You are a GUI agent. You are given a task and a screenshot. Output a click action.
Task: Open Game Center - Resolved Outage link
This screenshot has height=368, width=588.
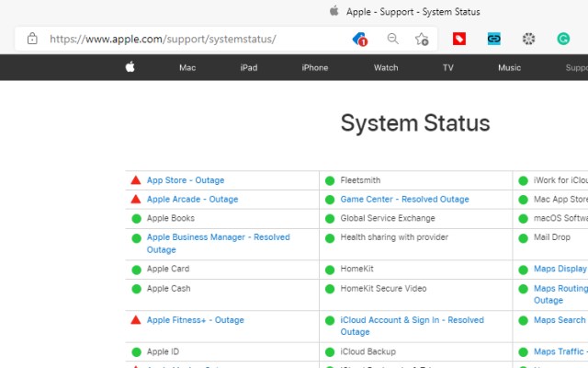(404, 199)
